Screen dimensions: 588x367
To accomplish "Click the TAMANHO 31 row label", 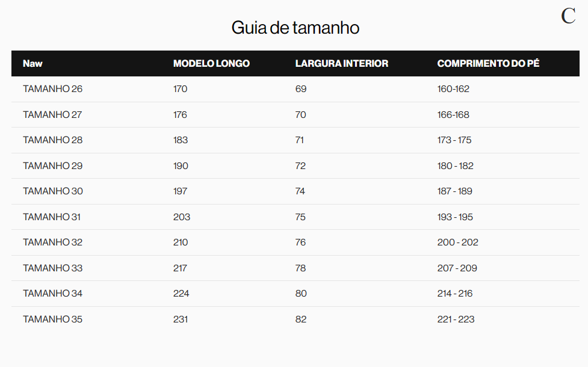I will click(52, 217).
